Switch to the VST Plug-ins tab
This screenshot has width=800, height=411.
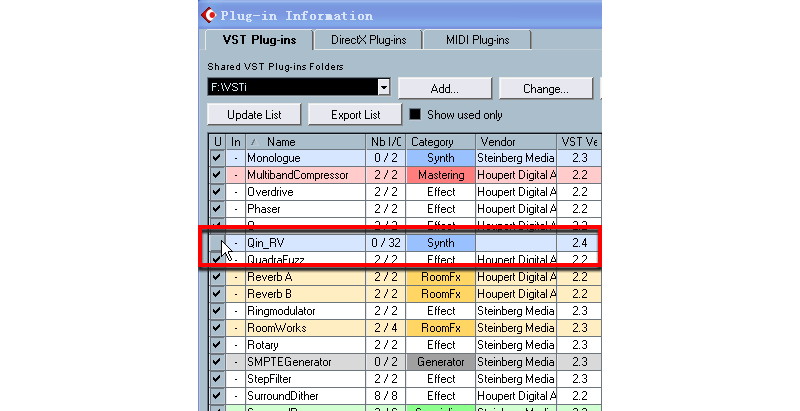(259, 40)
